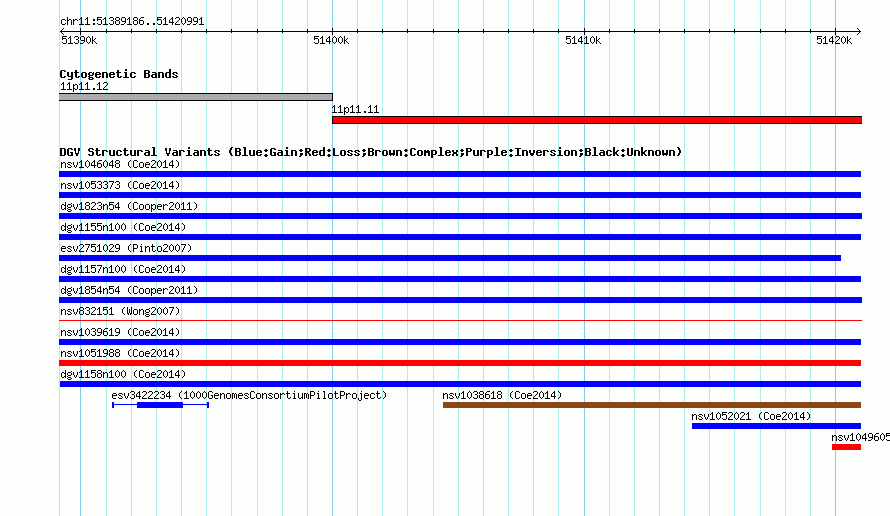The image size is (890, 516).
Task: Click esv3422234 (1000GenomesConsortiumPilotProject) label
Action: [x=249, y=396]
